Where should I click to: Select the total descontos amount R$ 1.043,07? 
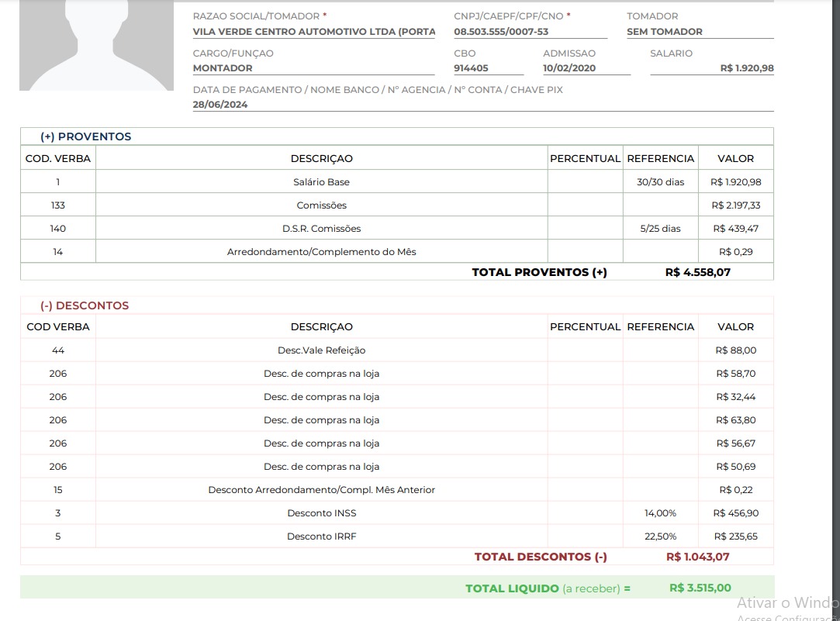[697, 557]
